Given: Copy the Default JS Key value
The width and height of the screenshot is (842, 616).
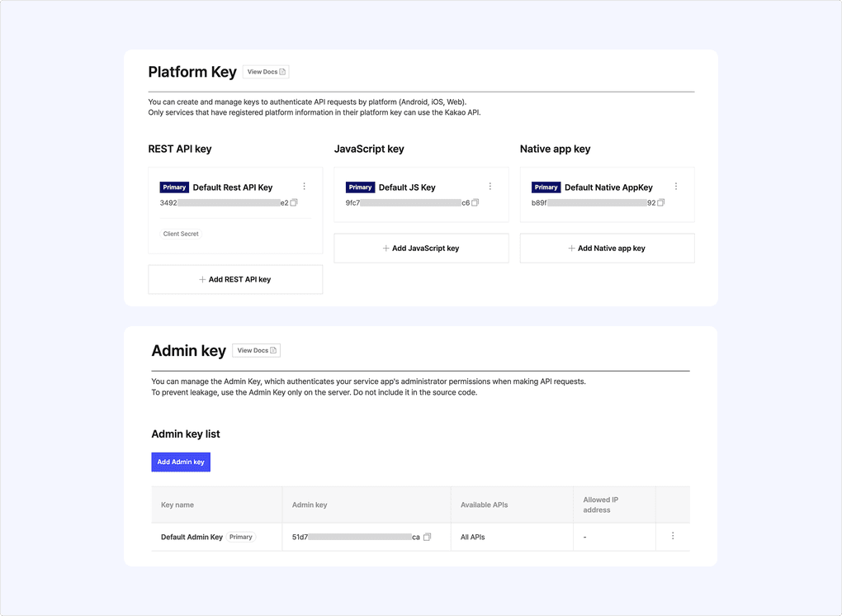Looking at the screenshot, I should coord(475,202).
